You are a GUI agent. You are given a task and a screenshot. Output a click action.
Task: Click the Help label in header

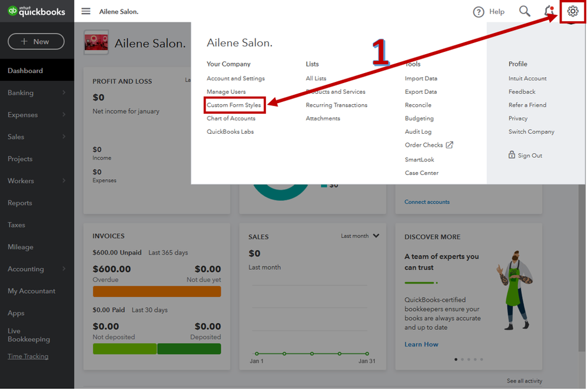(498, 12)
